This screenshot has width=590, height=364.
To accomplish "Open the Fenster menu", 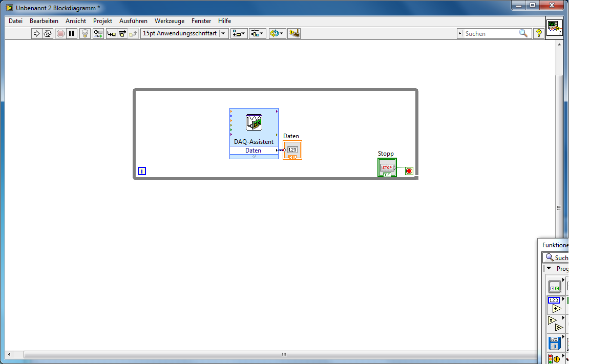I will pyautogui.click(x=201, y=21).
